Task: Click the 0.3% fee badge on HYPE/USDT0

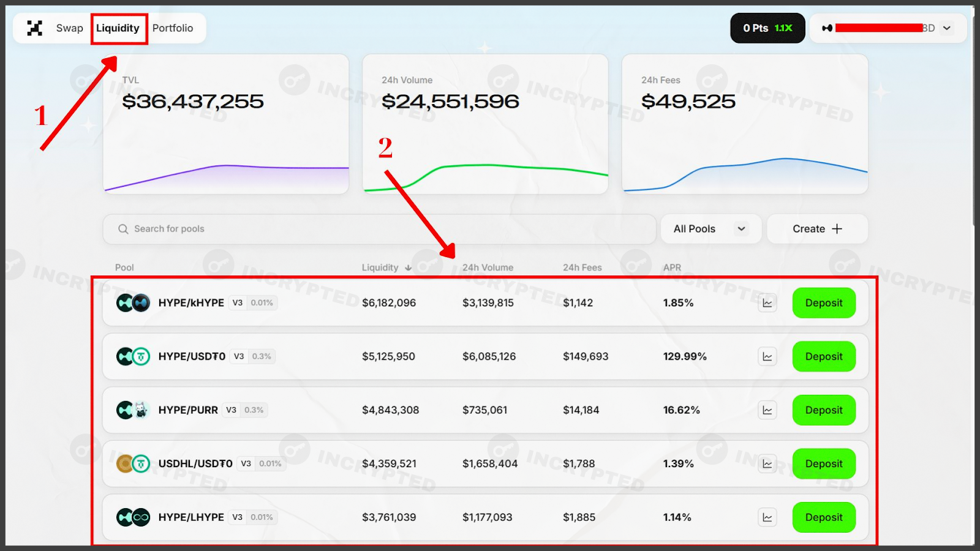Action: click(262, 356)
